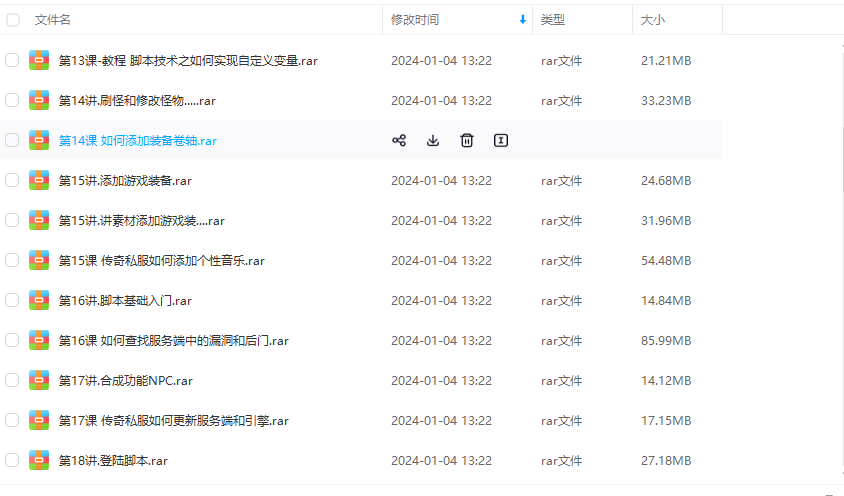Sort the list by 文件名 column header
This screenshot has width=844, height=496.
tap(53, 20)
